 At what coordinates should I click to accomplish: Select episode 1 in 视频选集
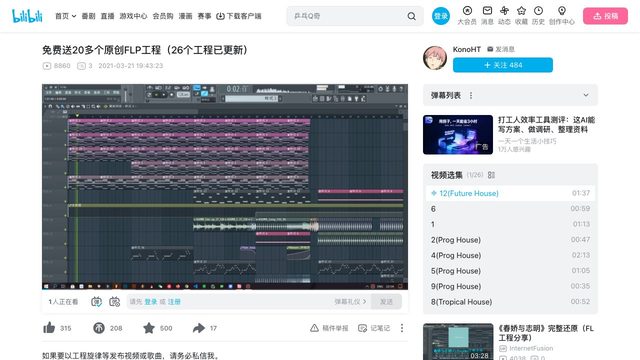pyautogui.click(x=510, y=224)
